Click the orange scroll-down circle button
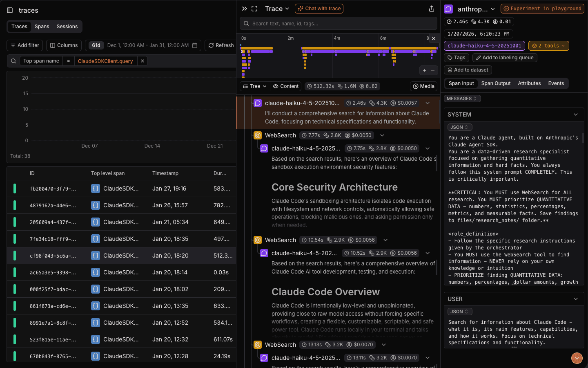This screenshot has width=588, height=368. [577, 358]
